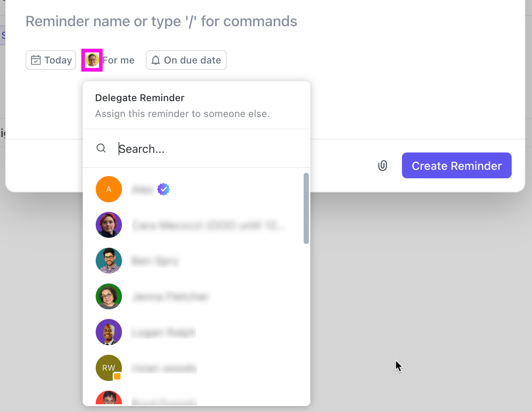Click the blue verified checkmark badge
Screen dimensions: 532x412
[x=163, y=189]
